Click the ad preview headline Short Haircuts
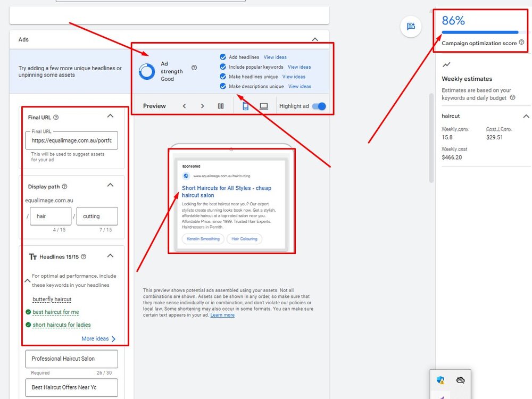 (226, 192)
